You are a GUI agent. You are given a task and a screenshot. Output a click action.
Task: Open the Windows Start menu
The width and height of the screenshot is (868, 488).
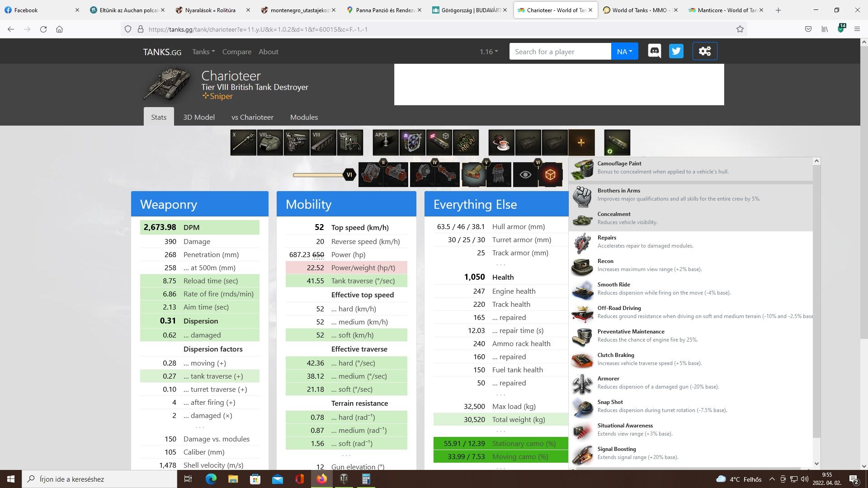tap(11, 479)
